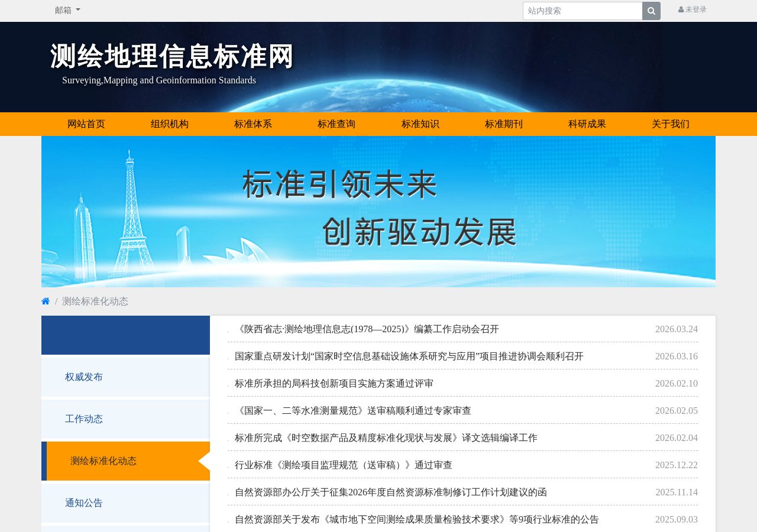Screen dimensions: 757x532
Task: Click breadcrumb text 测绘标准化动态
Action: (95, 301)
